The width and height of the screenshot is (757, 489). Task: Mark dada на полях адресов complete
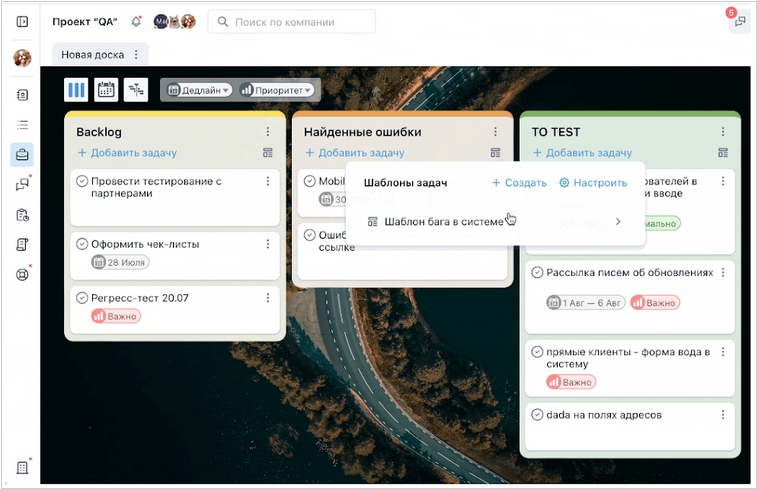click(x=537, y=415)
